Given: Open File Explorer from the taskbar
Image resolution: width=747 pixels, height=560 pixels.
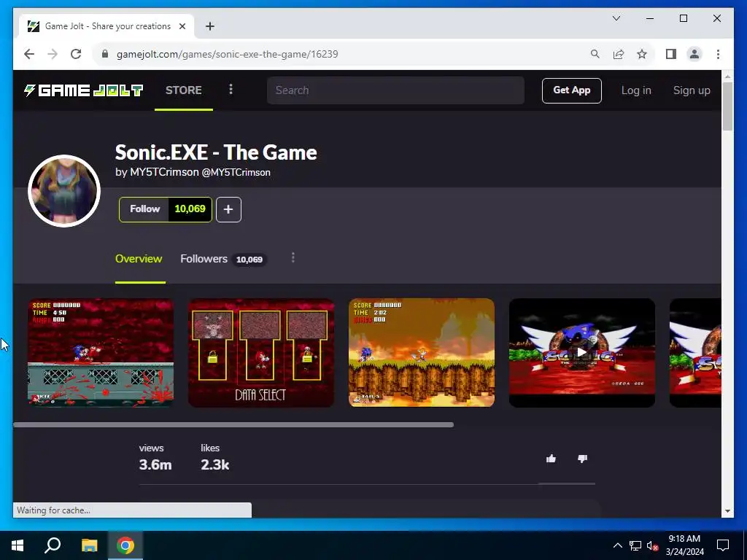Looking at the screenshot, I should pos(89,545).
